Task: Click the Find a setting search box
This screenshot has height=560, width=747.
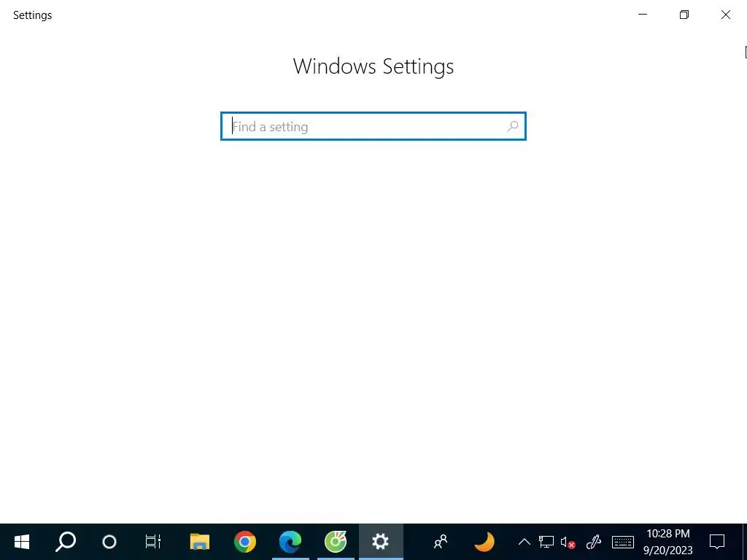Action: tap(373, 126)
